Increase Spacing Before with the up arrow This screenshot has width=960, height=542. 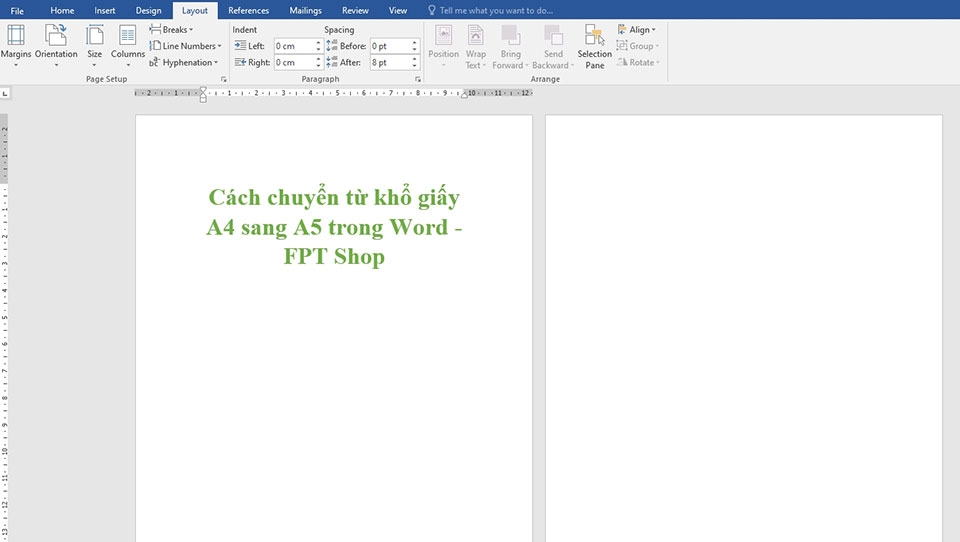tap(414, 43)
